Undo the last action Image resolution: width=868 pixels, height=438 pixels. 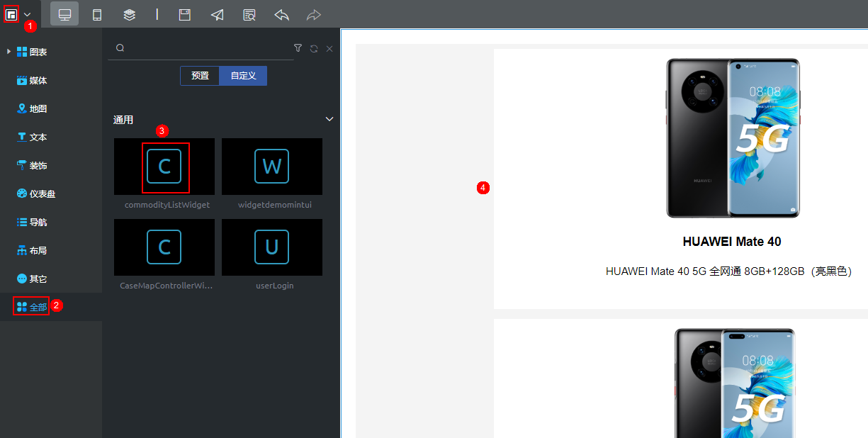click(x=281, y=15)
